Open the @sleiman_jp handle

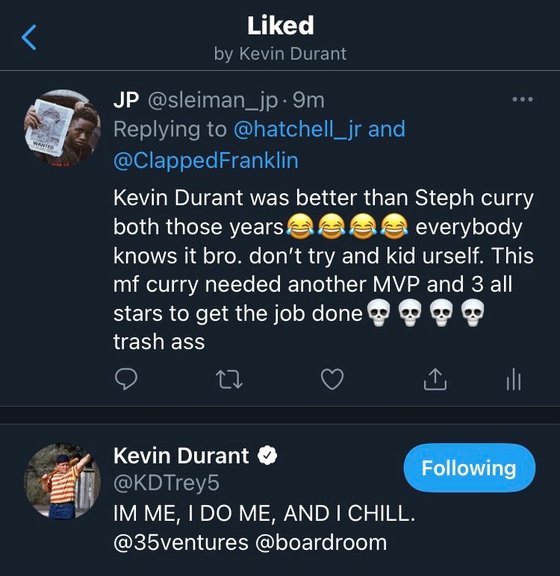212,101
